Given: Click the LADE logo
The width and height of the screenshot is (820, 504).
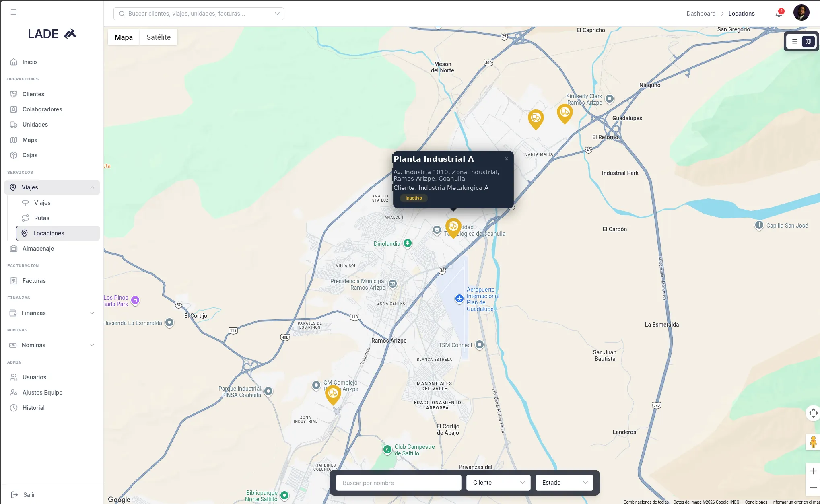Looking at the screenshot, I should coord(52,34).
